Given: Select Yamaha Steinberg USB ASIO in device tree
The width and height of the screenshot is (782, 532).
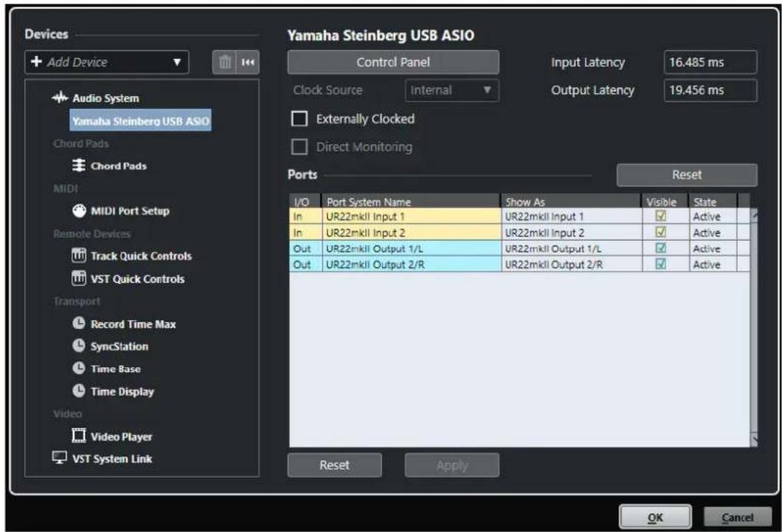Looking at the screenshot, I should (141, 121).
